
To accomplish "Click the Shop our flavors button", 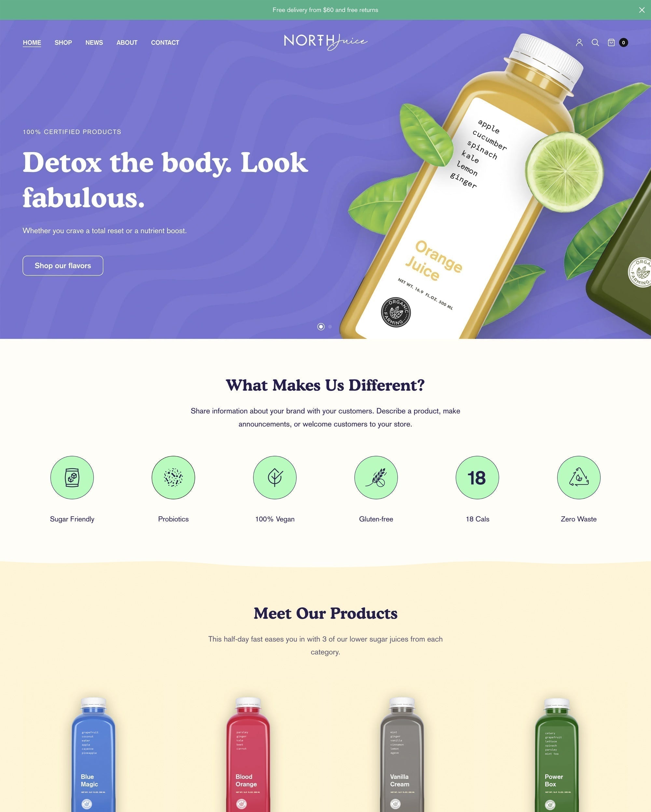I will 62,265.
